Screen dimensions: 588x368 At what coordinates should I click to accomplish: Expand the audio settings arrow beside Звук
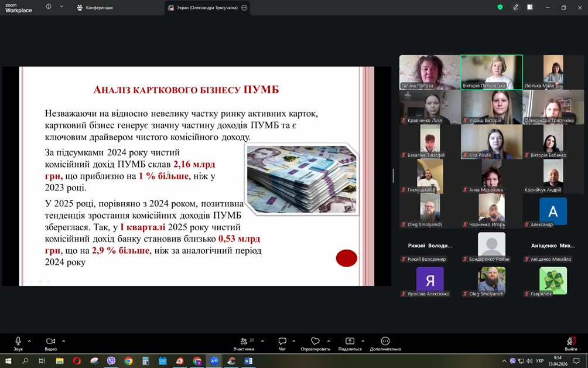[x=29, y=340]
